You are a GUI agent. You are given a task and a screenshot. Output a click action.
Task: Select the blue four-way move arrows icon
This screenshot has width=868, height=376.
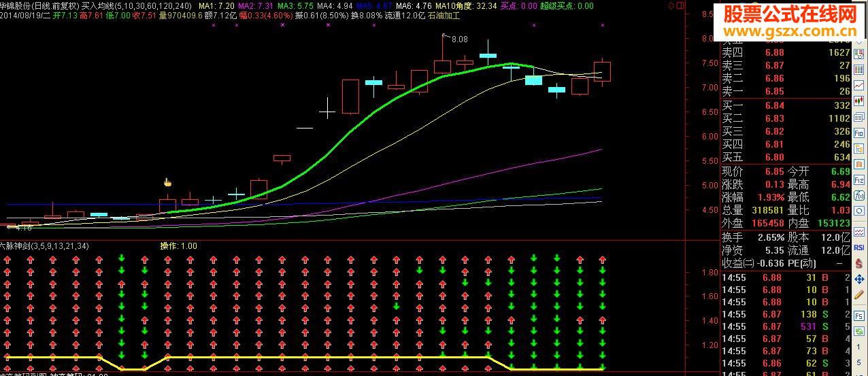click(x=859, y=279)
